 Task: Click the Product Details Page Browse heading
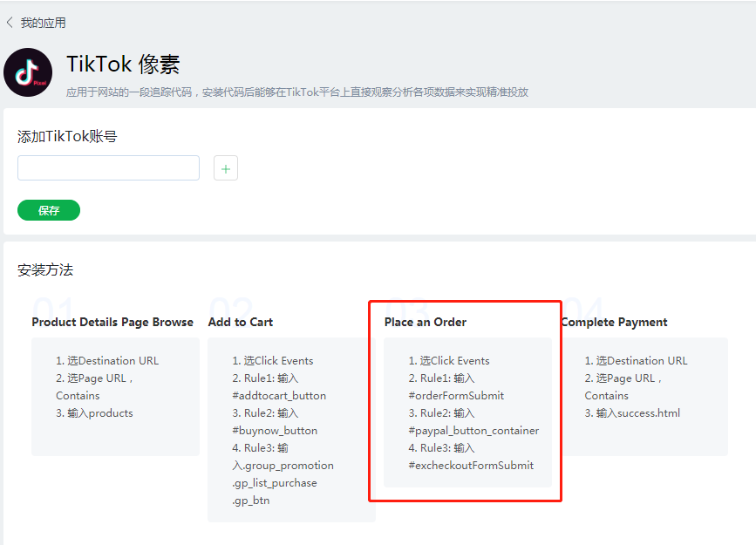pyautogui.click(x=112, y=322)
